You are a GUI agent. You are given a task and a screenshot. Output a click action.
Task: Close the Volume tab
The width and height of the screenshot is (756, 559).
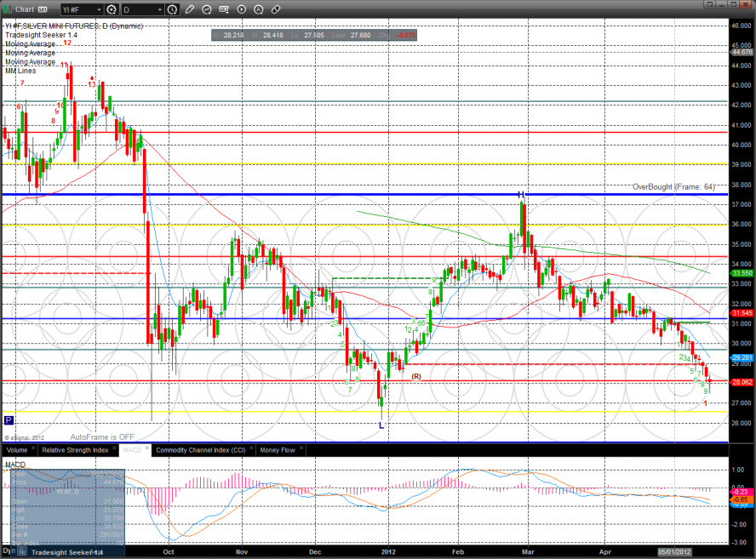coord(33,448)
